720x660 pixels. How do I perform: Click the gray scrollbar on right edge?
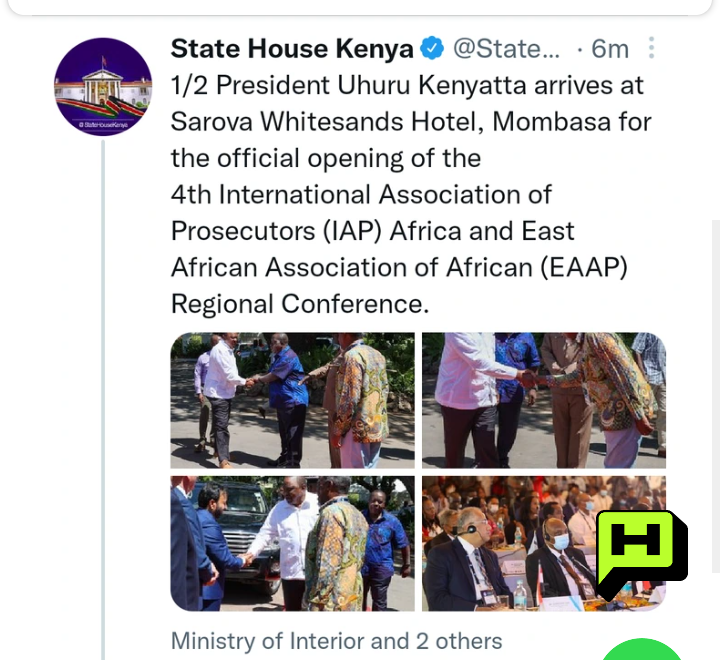click(x=716, y=396)
